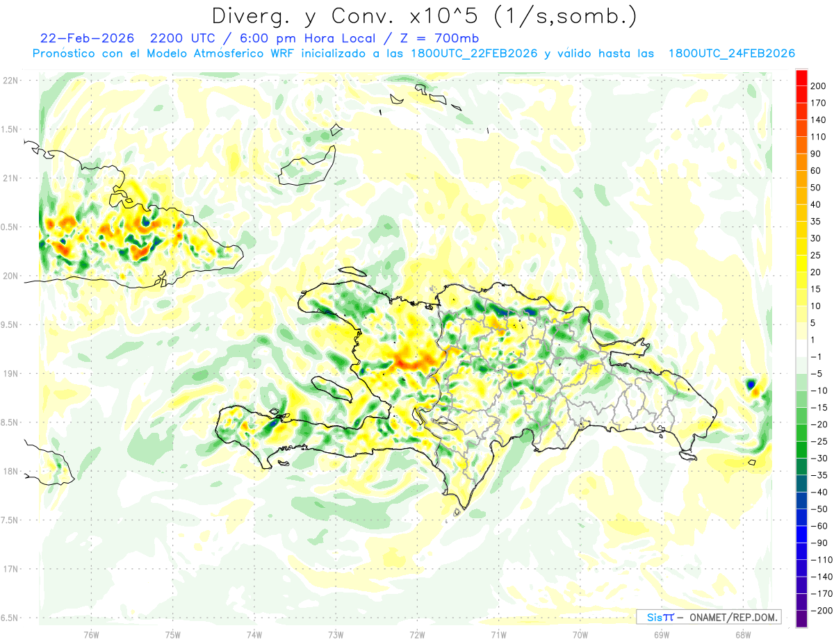Image resolution: width=834 pixels, height=644 pixels.
Task: Click the 71W longitude label
Action: (498, 635)
